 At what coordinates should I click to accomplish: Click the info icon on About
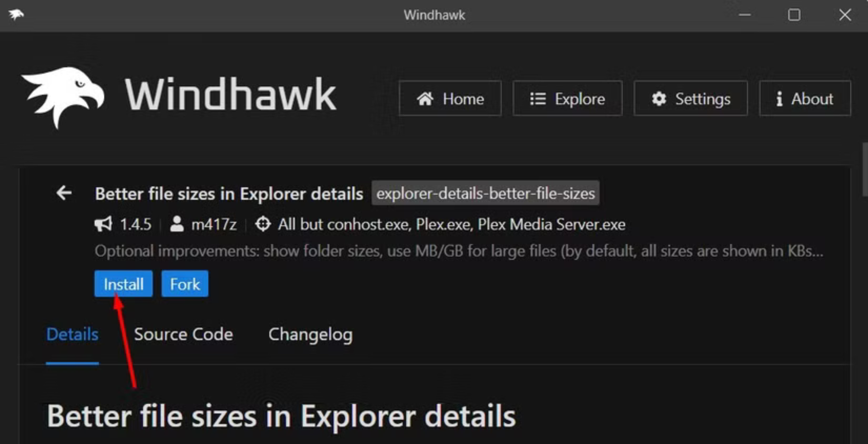pyautogui.click(x=779, y=99)
